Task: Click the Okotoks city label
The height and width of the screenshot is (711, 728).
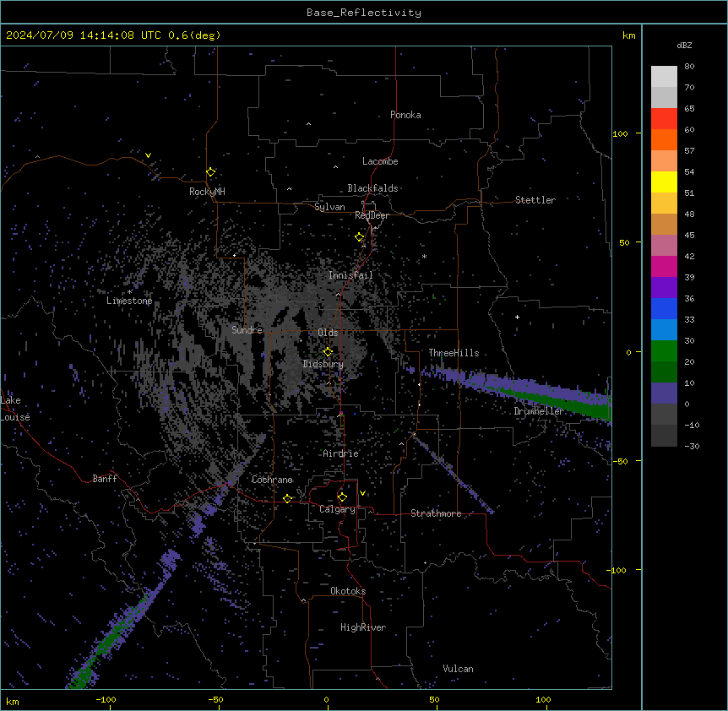Action: click(x=348, y=591)
